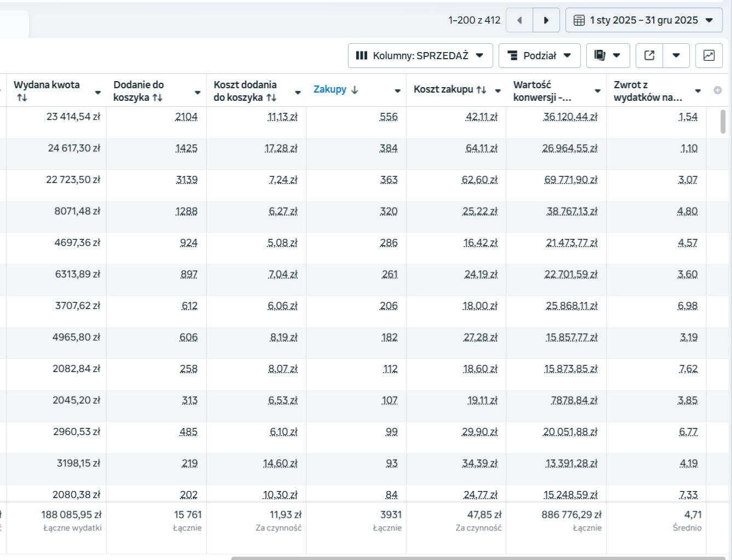Click conversion value 69 771,90 zł
Screen dimensions: 732x560
click(570, 180)
